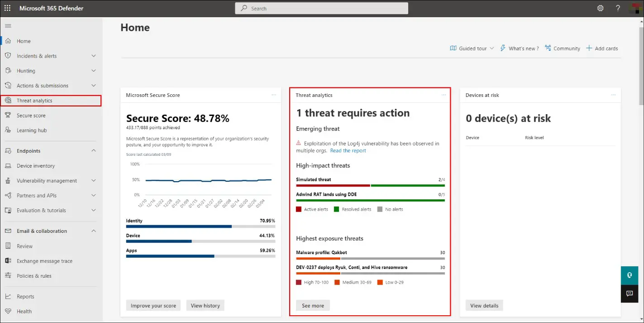Viewport: 644px width, 323px height.
Task: Open the Microsoft 365 app launcher
Action: (7, 8)
